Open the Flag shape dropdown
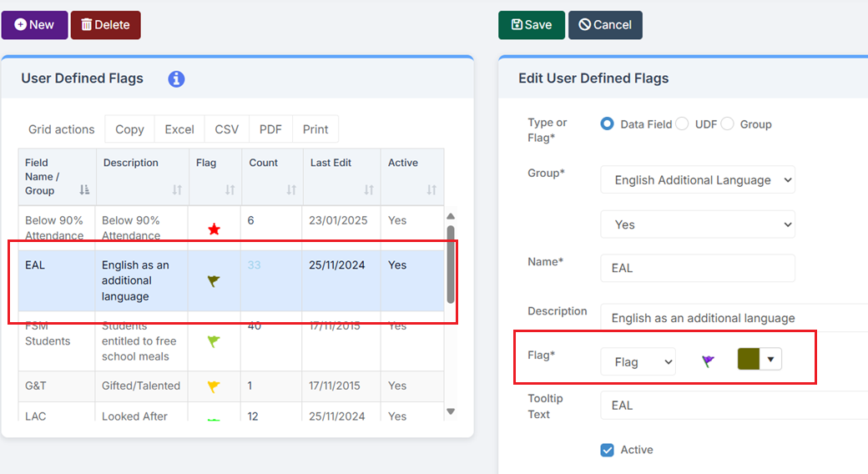868x474 pixels. pyautogui.click(x=638, y=362)
